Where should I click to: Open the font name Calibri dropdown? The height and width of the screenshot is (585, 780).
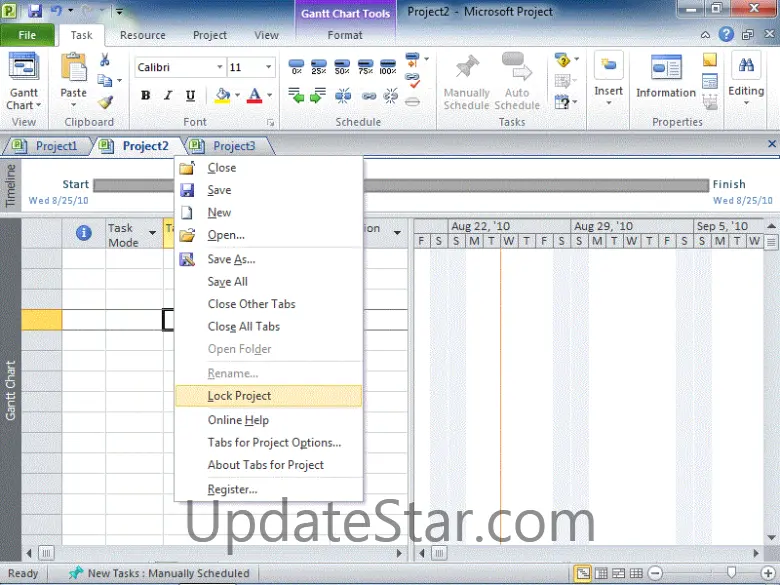[219, 67]
